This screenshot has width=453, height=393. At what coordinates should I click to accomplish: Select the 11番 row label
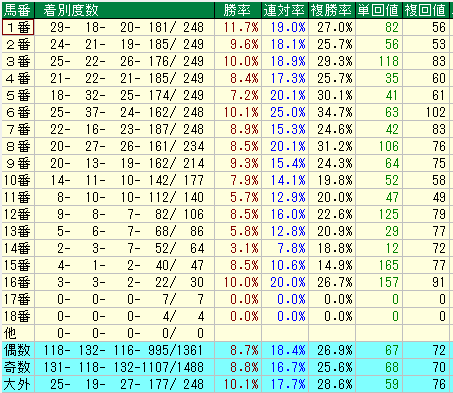coord(18,197)
